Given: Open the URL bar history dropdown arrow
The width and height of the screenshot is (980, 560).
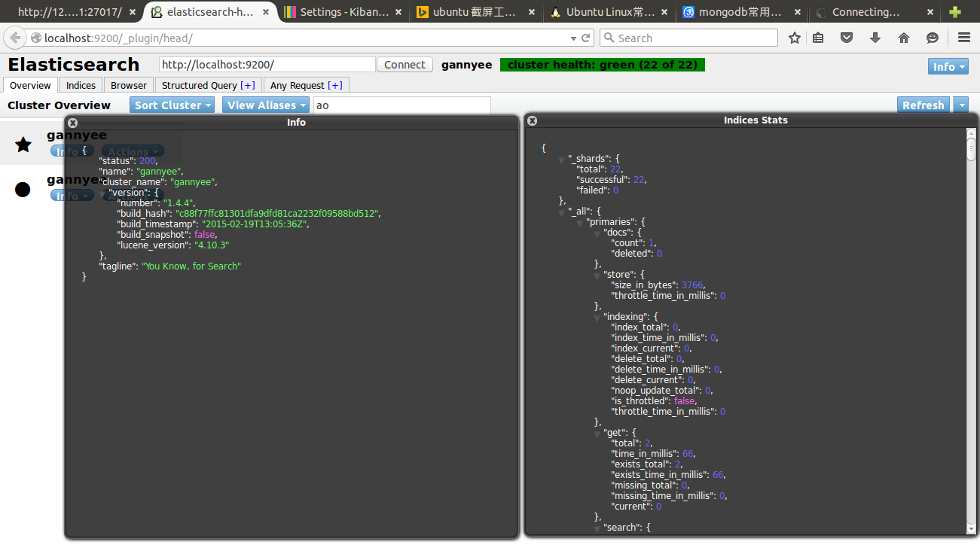Looking at the screenshot, I should (x=574, y=38).
